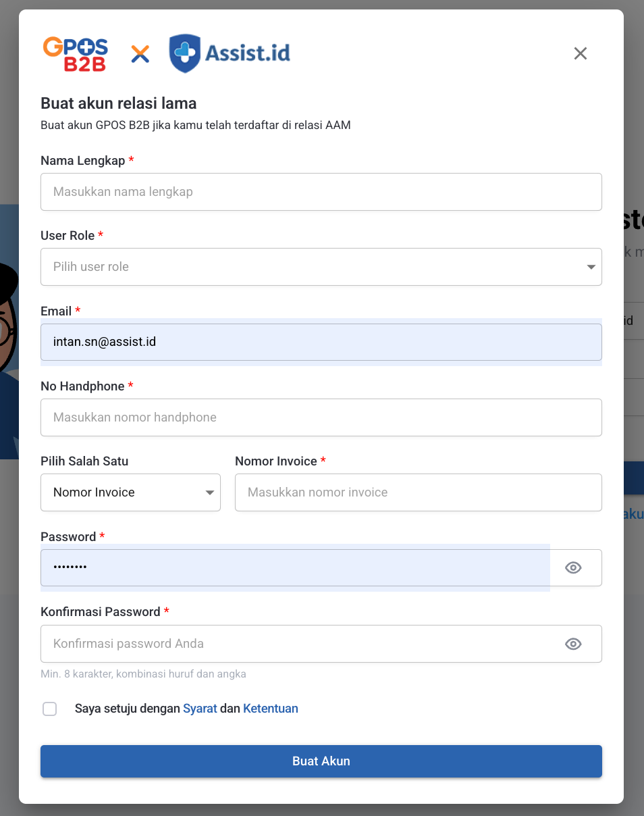Screen dimensions: 644x816
Task: Open the Pilih user role dropdown
Action: 321,267
